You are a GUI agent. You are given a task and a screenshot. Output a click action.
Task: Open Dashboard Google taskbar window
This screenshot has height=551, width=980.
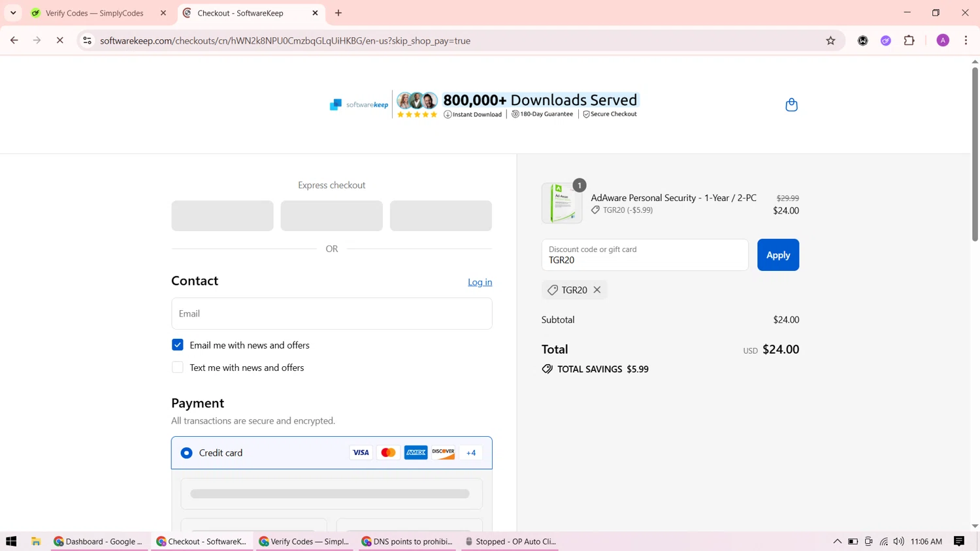[99, 541]
